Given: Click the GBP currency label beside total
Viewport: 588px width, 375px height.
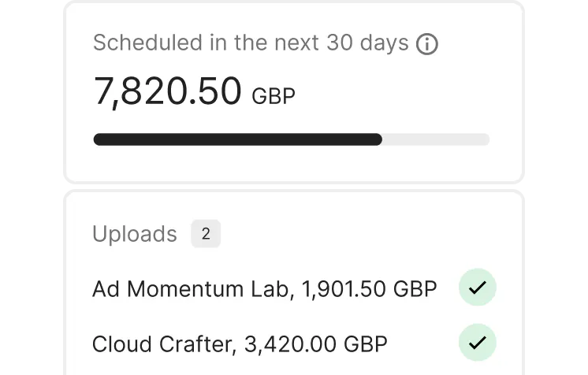Looking at the screenshot, I should tap(274, 97).
